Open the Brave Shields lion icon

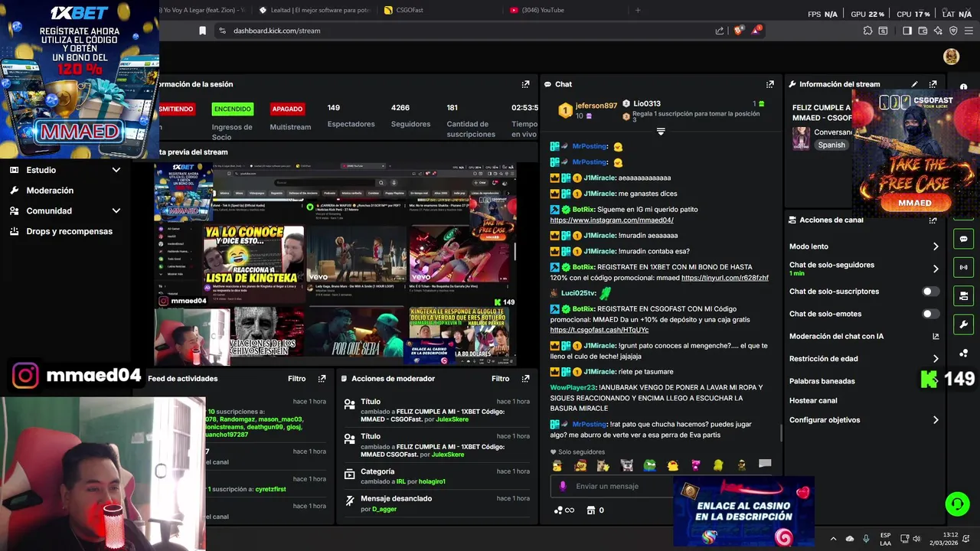click(738, 31)
